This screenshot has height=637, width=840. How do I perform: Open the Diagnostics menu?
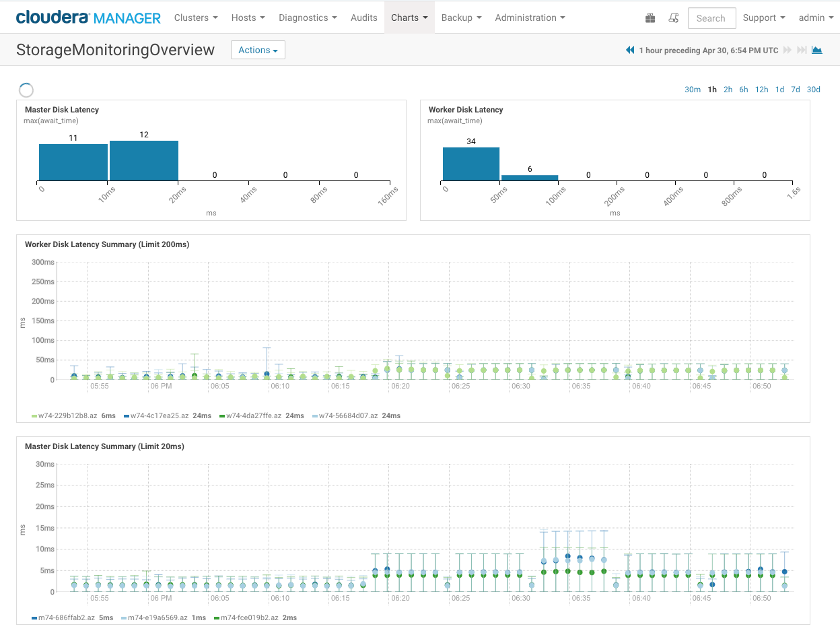pos(308,18)
